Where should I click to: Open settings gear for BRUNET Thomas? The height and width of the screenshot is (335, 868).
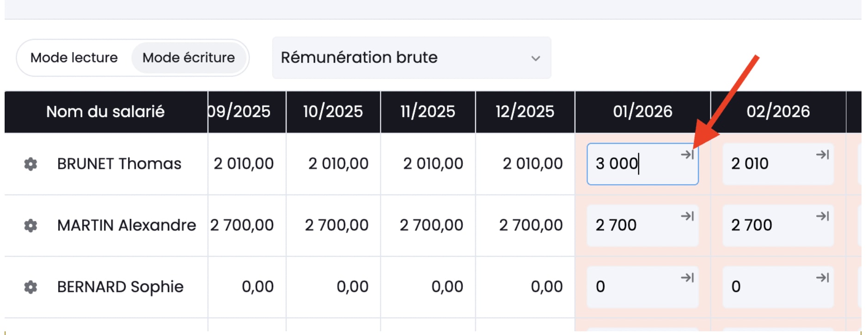[31, 164]
